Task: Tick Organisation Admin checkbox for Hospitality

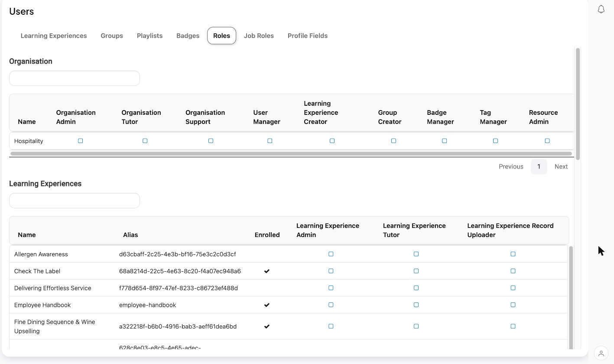Action: click(x=80, y=141)
